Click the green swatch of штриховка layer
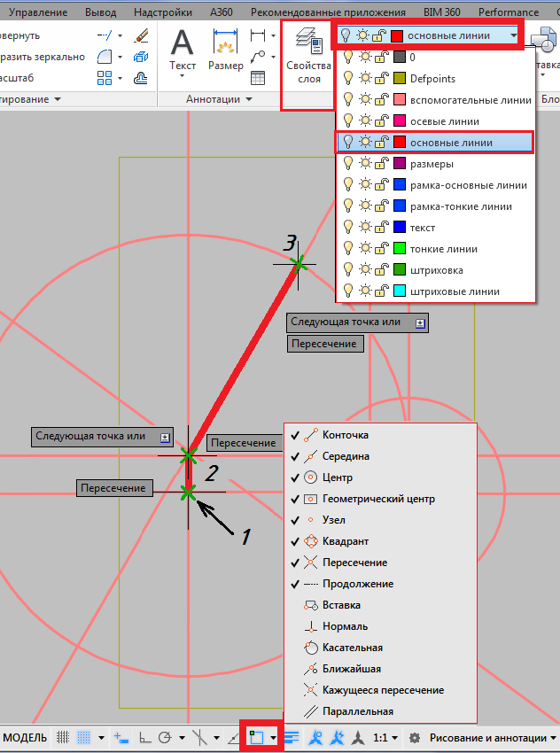 tap(400, 270)
